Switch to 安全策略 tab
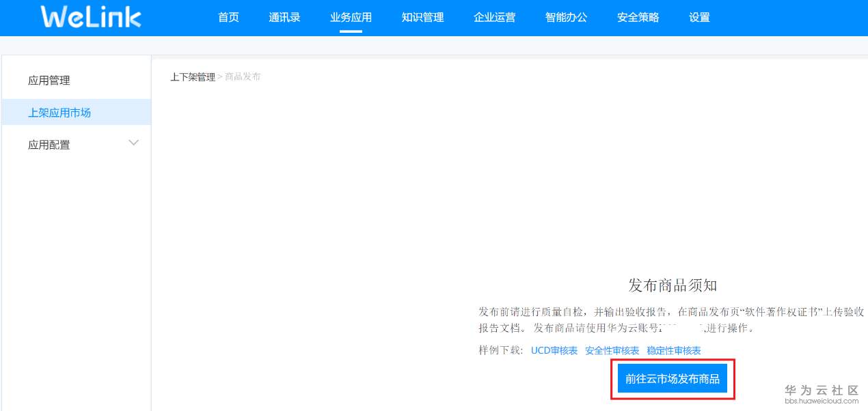This screenshot has height=411, width=868. coord(638,18)
